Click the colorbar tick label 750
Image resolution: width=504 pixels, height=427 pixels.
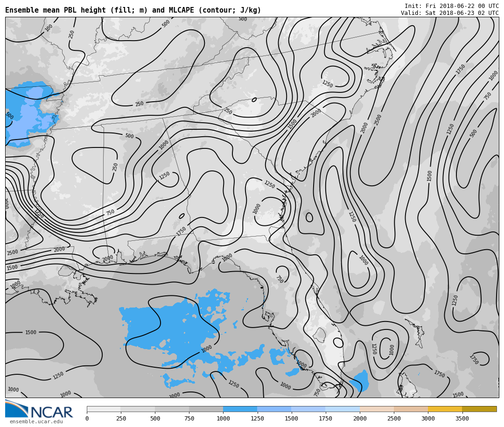coord(189,418)
